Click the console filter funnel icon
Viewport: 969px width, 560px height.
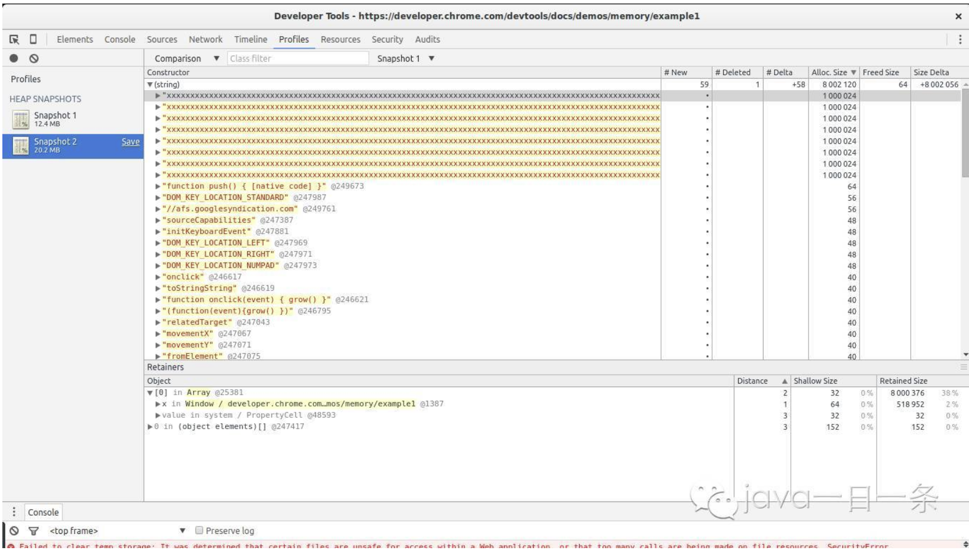point(33,531)
